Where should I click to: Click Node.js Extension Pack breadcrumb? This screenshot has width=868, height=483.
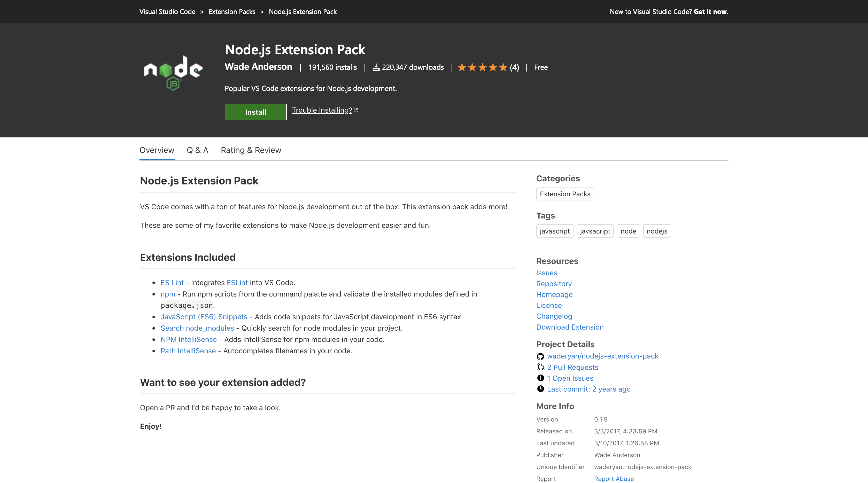303,11
